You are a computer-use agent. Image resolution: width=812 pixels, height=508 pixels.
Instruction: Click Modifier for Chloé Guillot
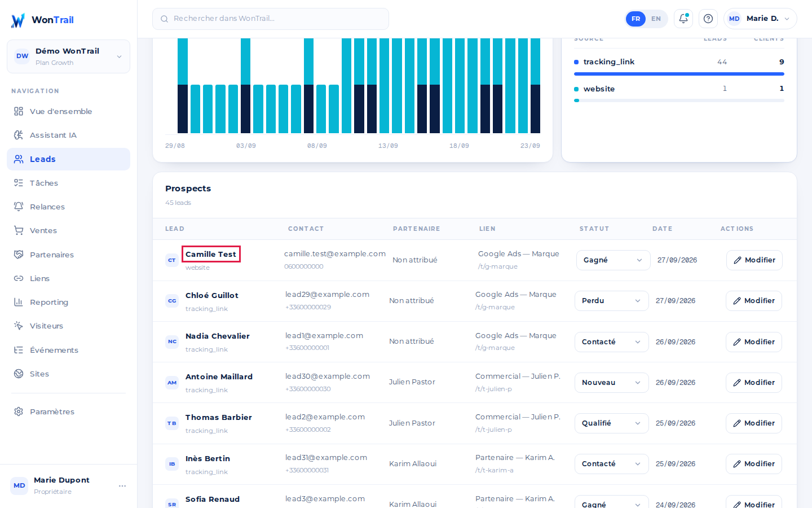pos(754,301)
